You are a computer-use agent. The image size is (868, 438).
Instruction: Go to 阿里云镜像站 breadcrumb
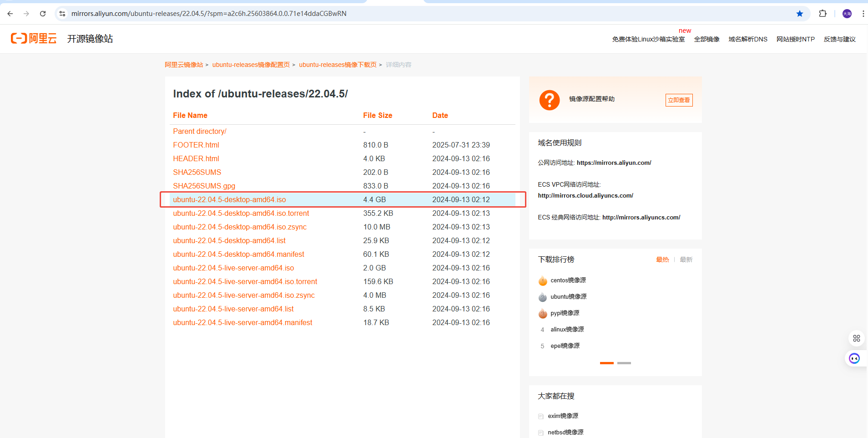click(184, 65)
